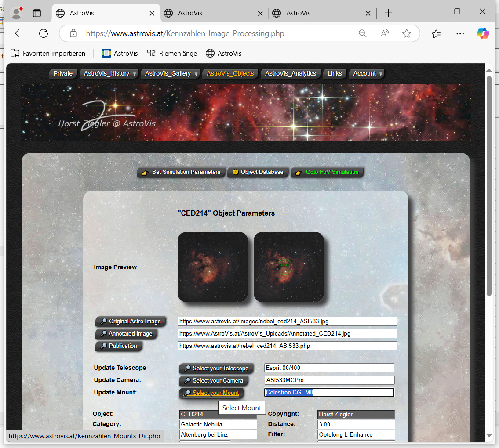This screenshot has height=448, width=499.
Task: Click the scrollbar up arrow
Action: pos(489,70)
